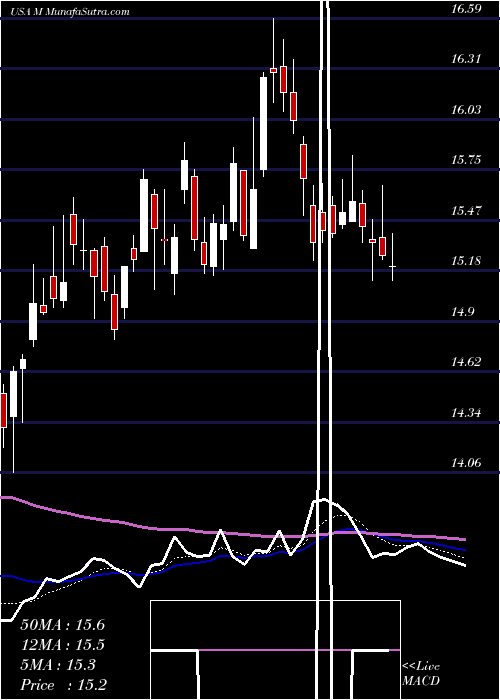Click the 12MA : 15.5 legend value

coord(63,645)
